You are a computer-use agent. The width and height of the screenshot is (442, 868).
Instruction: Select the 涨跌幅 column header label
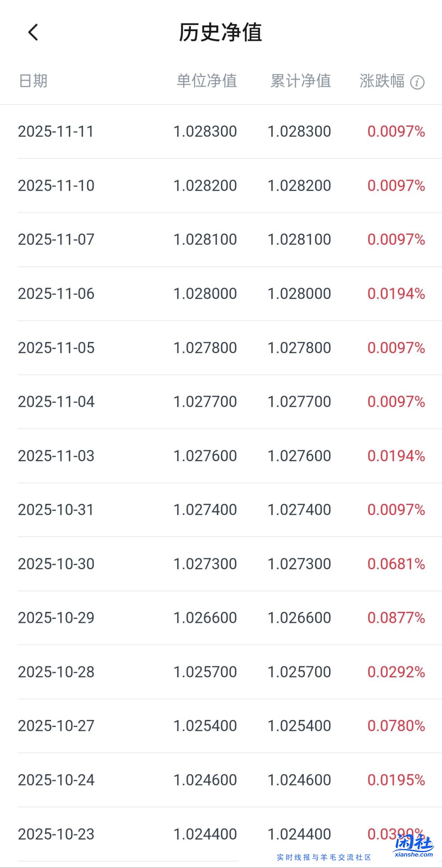382,81
